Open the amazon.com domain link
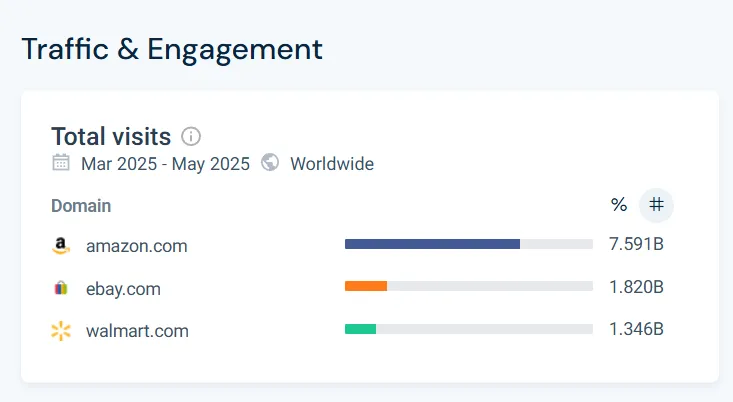Viewport: 733px width, 402px height. coord(136,246)
